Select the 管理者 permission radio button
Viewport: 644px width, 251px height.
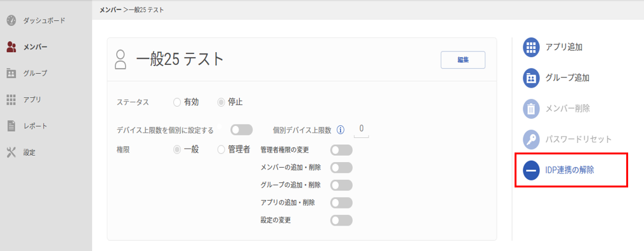(221, 150)
